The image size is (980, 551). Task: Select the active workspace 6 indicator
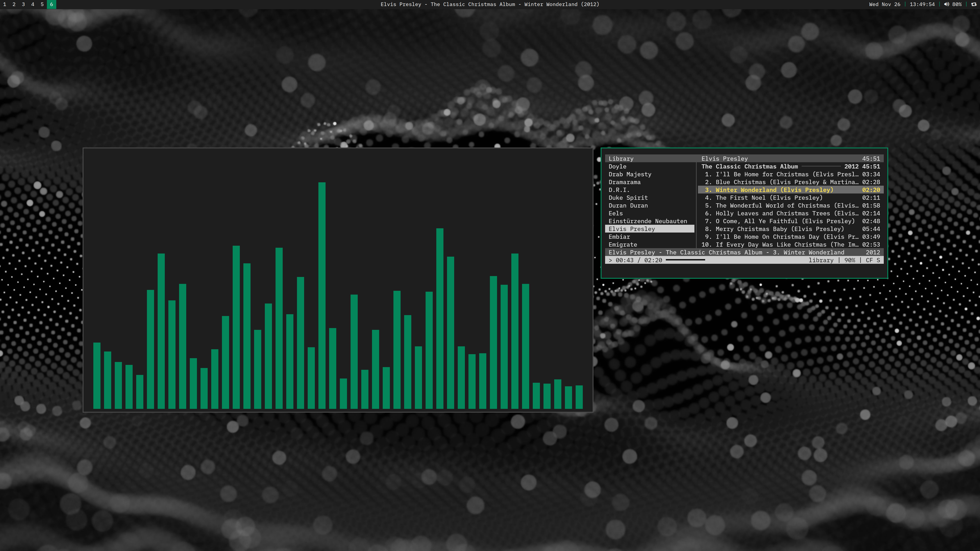click(x=51, y=4)
